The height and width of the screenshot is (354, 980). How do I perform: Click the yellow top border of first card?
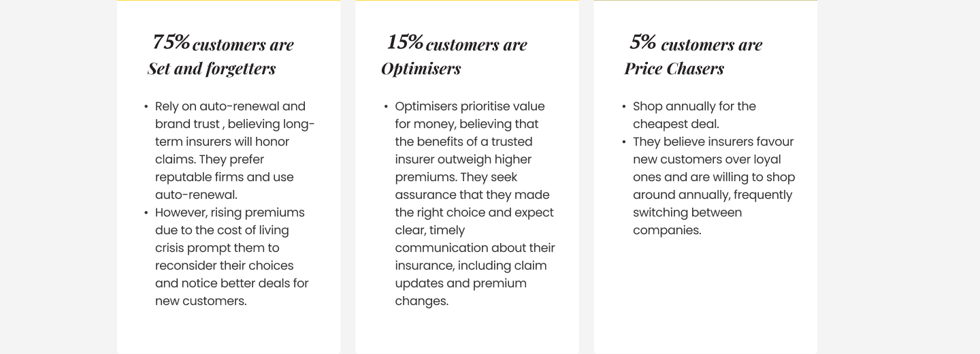229,1
